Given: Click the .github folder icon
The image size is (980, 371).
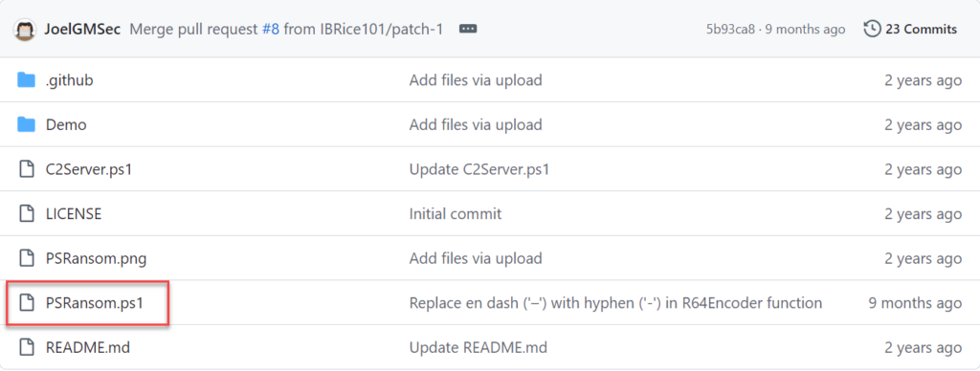Looking at the screenshot, I should coord(26,80).
